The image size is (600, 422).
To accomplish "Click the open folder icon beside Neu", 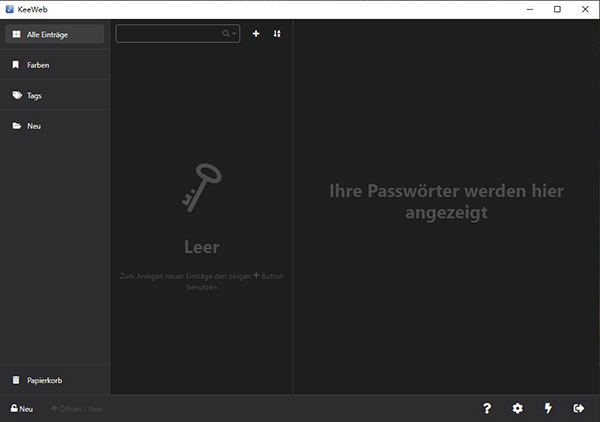I will [16, 125].
